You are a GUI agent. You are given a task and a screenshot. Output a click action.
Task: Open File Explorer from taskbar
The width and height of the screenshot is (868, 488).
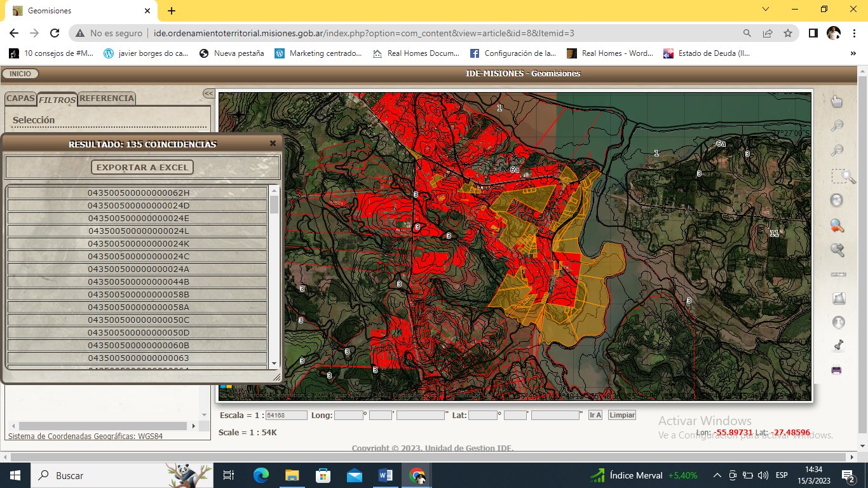click(x=292, y=475)
